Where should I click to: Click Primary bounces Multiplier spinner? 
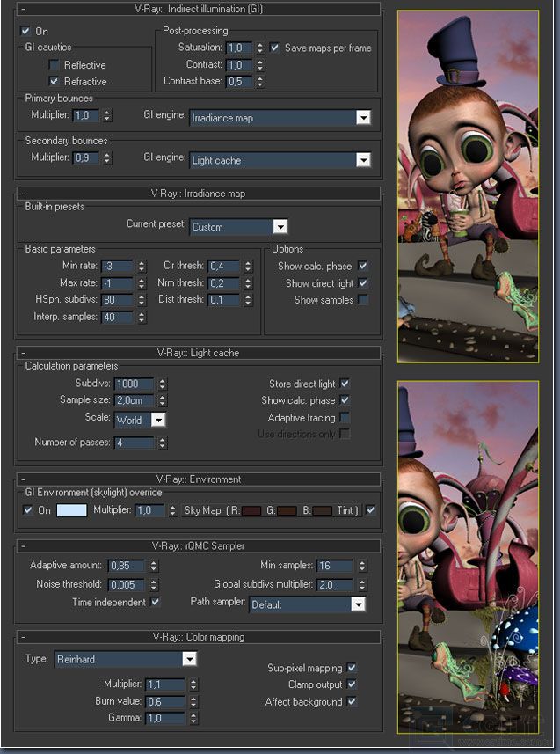pyautogui.click(x=106, y=115)
